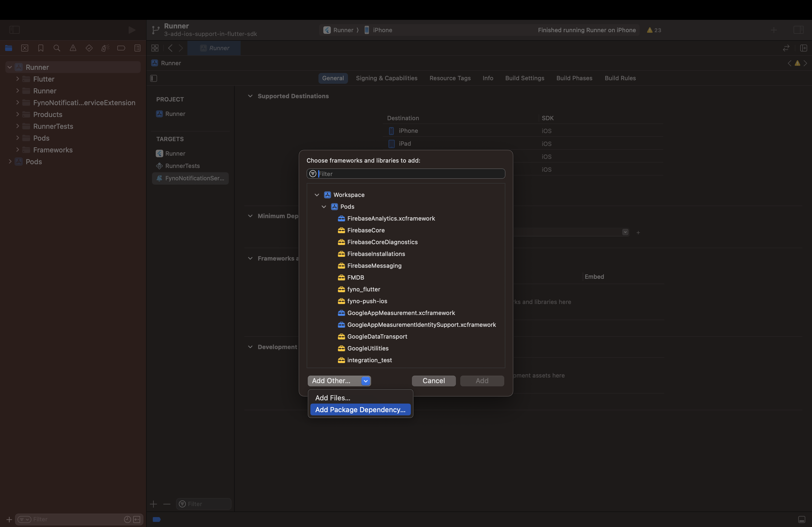Image resolution: width=812 pixels, height=527 pixels.
Task: Select Add Files menu option
Action: [x=333, y=398]
